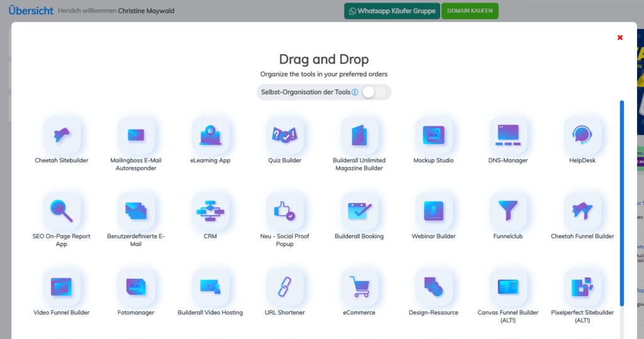Open the Mockup Studio icon

(433, 135)
